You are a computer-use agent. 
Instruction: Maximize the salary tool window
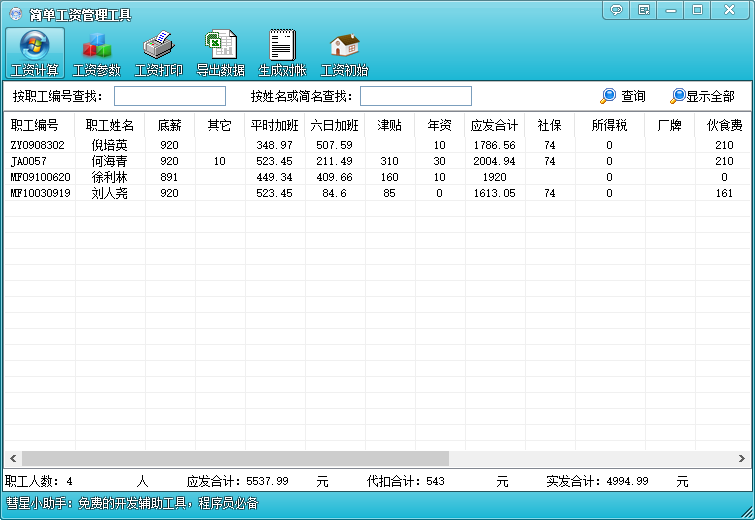[x=697, y=10]
